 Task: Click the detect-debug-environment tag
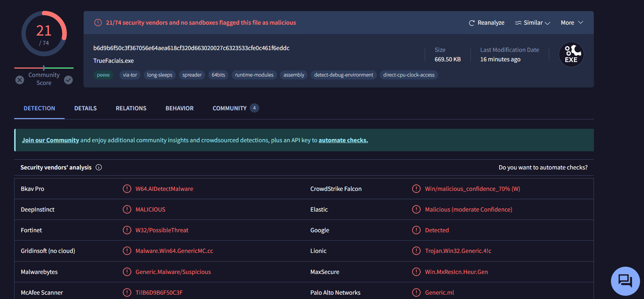click(344, 75)
